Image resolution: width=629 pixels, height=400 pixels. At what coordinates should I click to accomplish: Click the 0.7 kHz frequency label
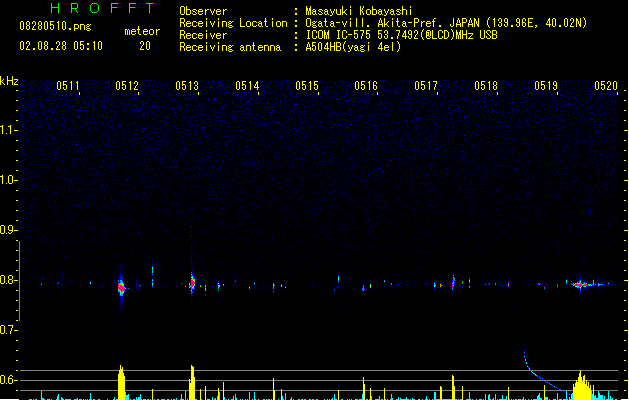(8, 330)
